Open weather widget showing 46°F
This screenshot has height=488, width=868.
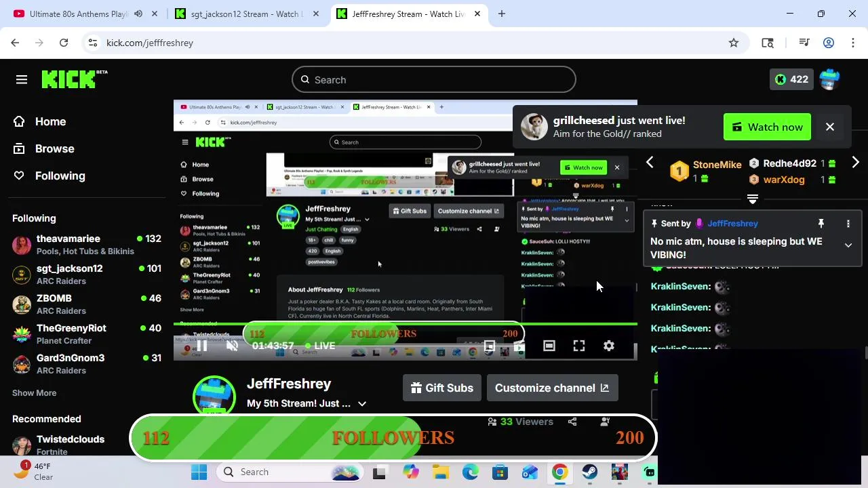coord(33,471)
